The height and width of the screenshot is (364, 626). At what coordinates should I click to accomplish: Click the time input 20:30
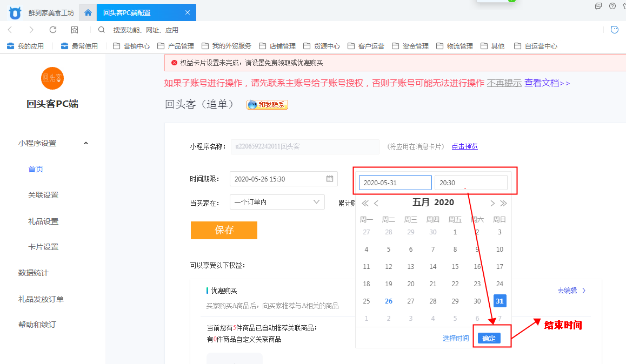(471, 183)
